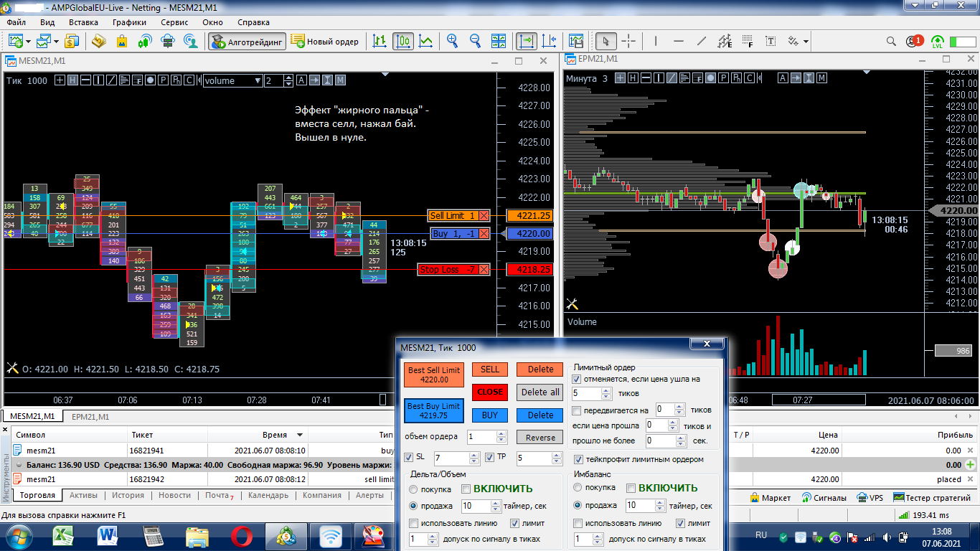The image size is (980, 551).
Task: Click the orange SELL button in the order panel
Action: pyautogui.click(x=490, y=369)
